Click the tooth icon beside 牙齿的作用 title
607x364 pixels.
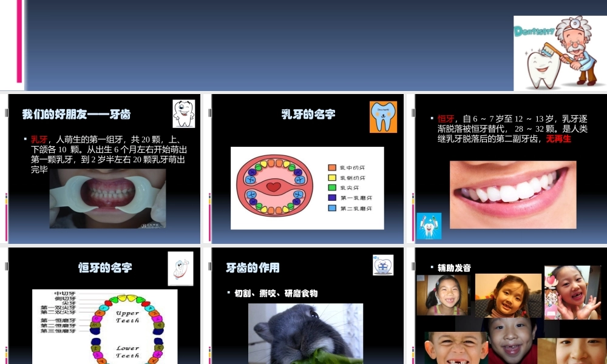pos(383,264)
